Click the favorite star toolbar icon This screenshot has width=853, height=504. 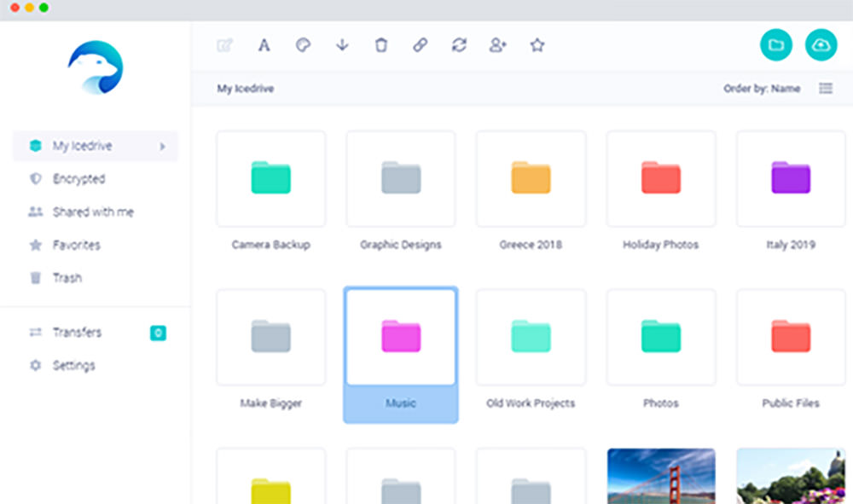[537, 45]
